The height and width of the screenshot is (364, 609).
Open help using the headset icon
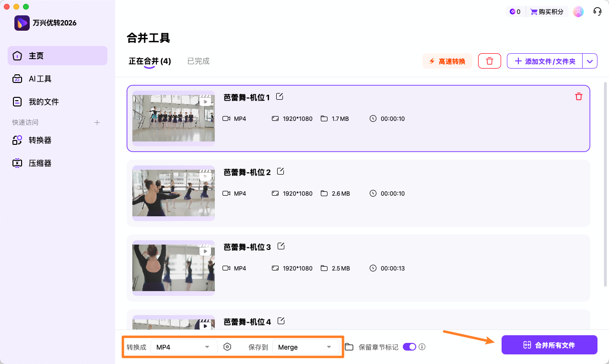(x=597, y=11)
